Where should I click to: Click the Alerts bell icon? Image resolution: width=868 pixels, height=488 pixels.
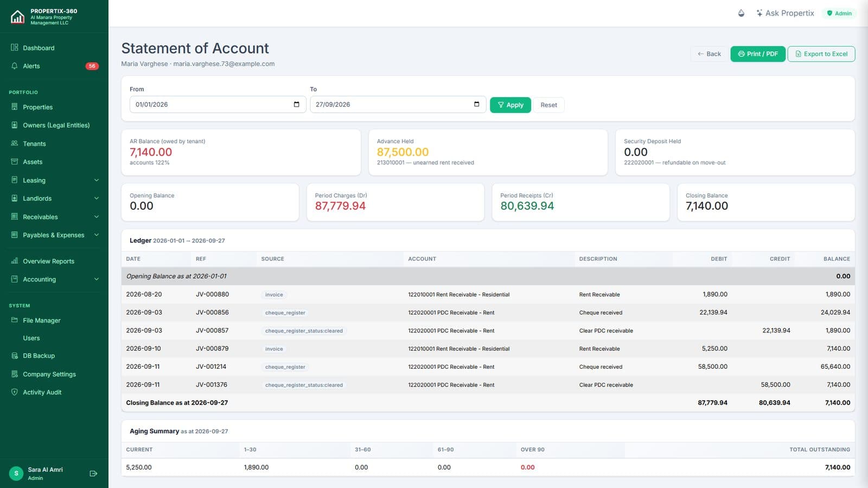(15, 66)
